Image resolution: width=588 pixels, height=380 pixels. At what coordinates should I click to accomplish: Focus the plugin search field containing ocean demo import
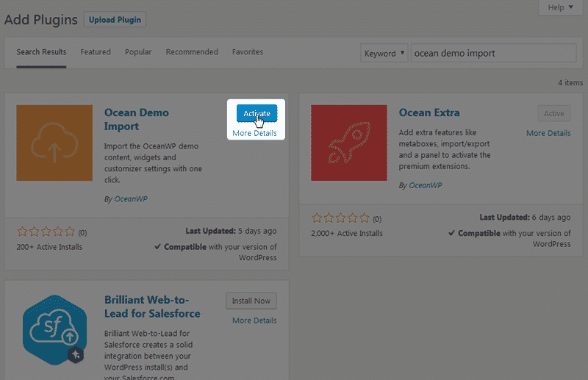click(493, 53)
